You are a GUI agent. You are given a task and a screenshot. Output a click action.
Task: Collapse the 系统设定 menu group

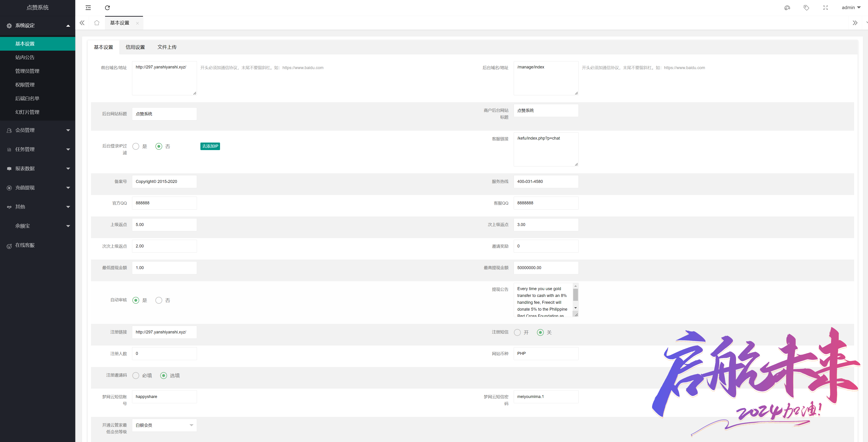pos(68,26)
